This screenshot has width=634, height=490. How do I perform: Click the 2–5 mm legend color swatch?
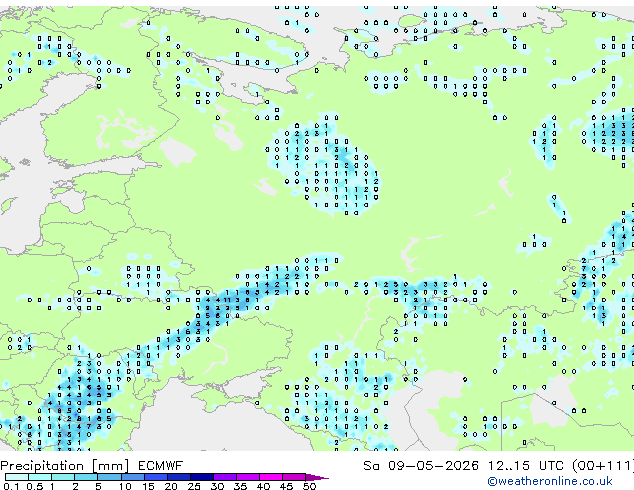click(x=86, y=477)
